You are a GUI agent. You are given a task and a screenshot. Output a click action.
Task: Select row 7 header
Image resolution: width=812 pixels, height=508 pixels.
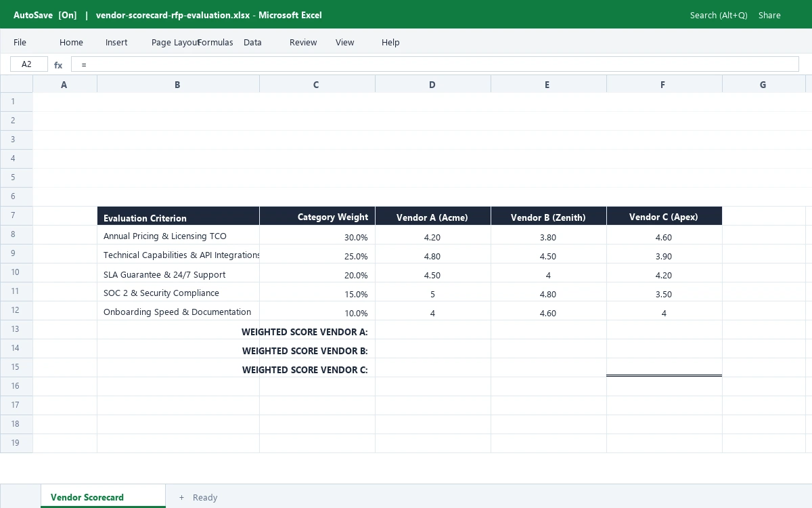16,215
